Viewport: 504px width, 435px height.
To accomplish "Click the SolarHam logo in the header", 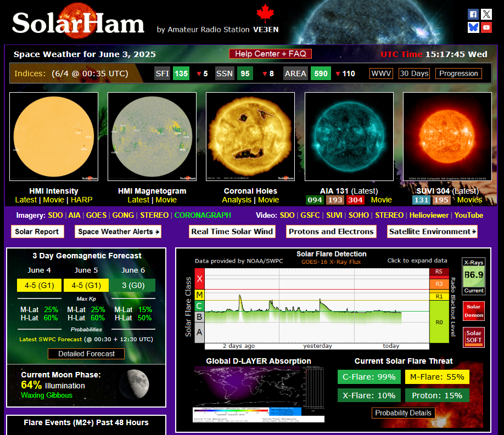I will 78,22.
